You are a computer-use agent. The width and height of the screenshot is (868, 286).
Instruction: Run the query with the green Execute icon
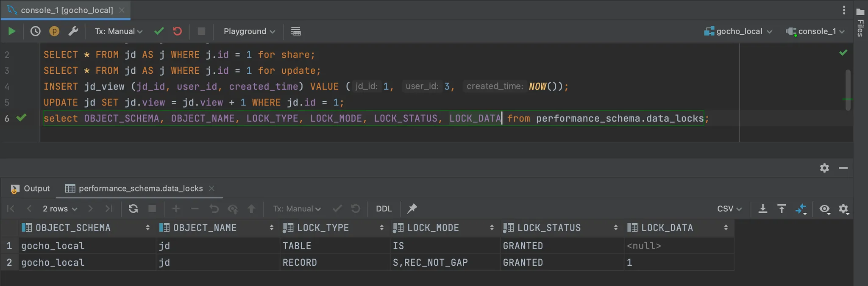(12, 31)
